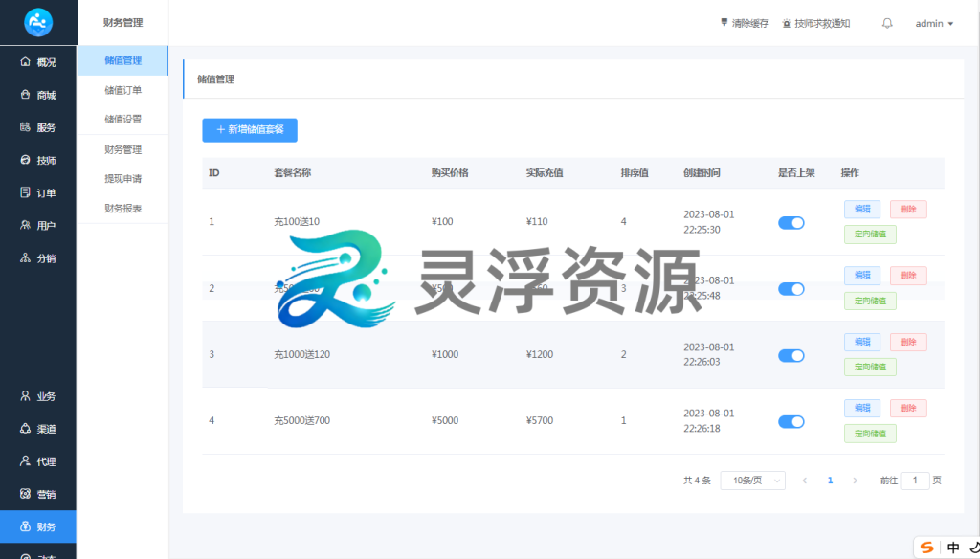980x559 pixels.
Task: Open 商城 mall section in sidebar
Action: point(38,95)
